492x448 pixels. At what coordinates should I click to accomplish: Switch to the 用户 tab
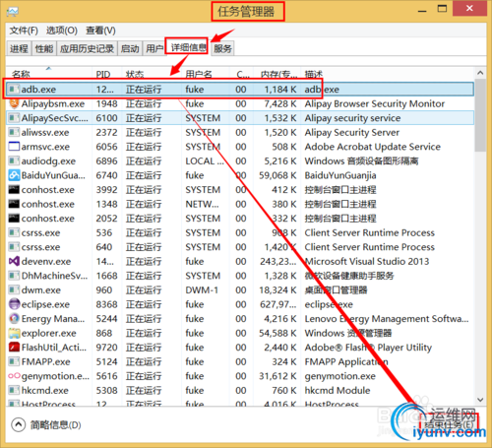154,48
